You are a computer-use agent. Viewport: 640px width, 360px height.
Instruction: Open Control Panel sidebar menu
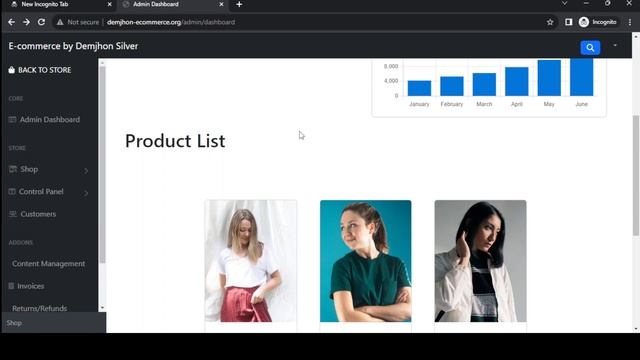tap(41, 191)
